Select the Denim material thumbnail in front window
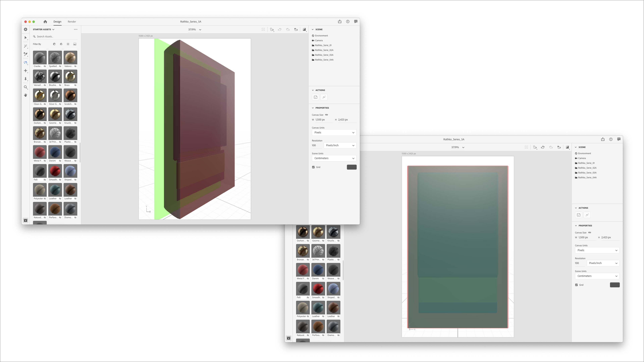Screen dimensions: 644x362 pos(55,152)
